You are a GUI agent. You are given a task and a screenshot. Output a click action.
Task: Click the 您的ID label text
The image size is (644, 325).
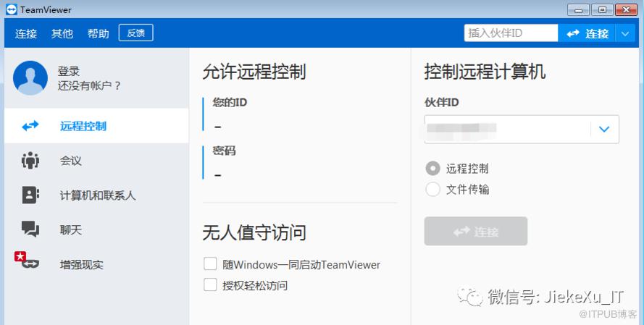tap(230, 102)
